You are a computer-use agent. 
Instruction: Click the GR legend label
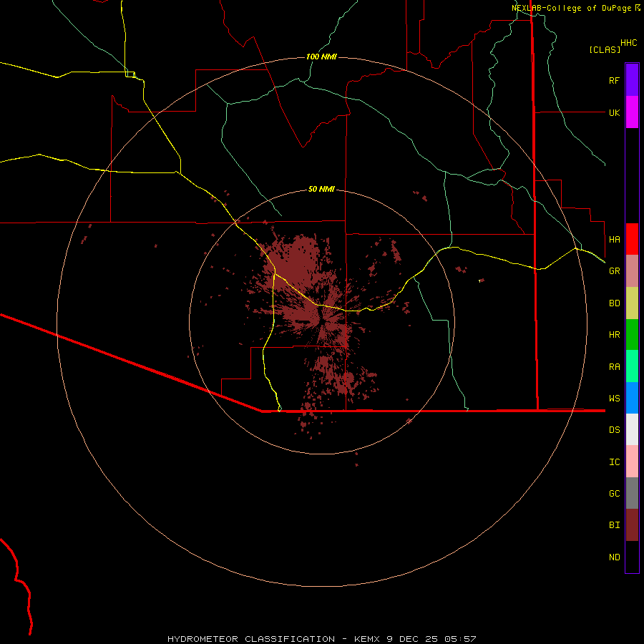[x=615, y=271]
